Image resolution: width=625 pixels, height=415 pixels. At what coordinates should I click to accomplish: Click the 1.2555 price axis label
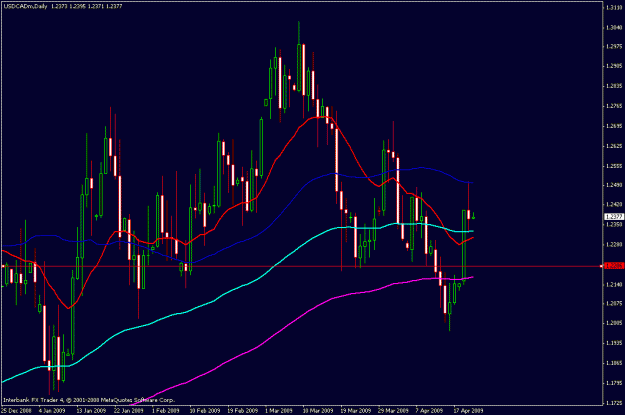click(x=614, y=166)
